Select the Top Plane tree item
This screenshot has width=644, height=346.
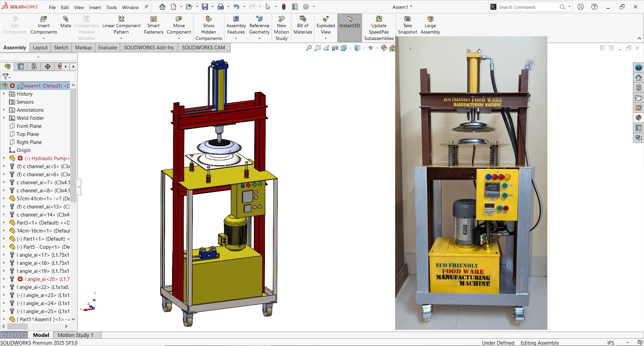click(x=28, y=134)
